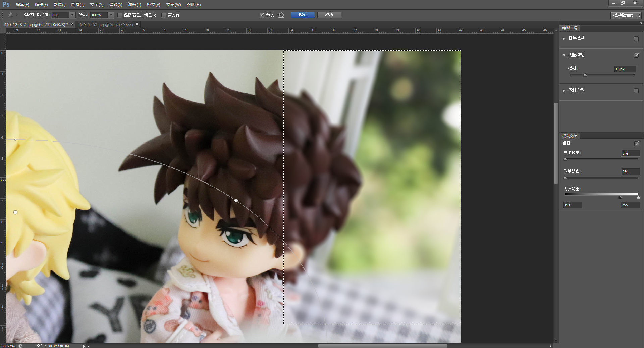Click the black 光源範圍 range stop
This screenshot has width=644, height=348.
620,198
